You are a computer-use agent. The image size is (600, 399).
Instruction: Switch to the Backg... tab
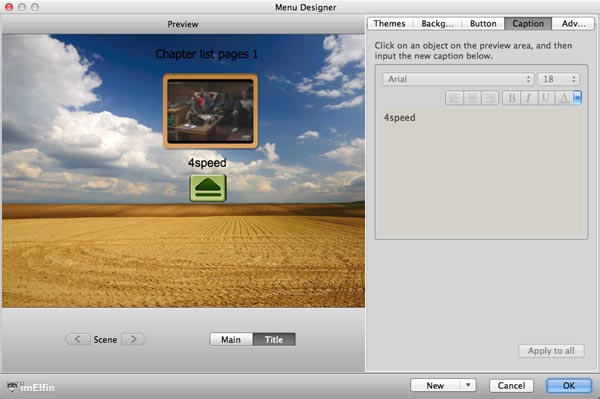click(437, 24)
